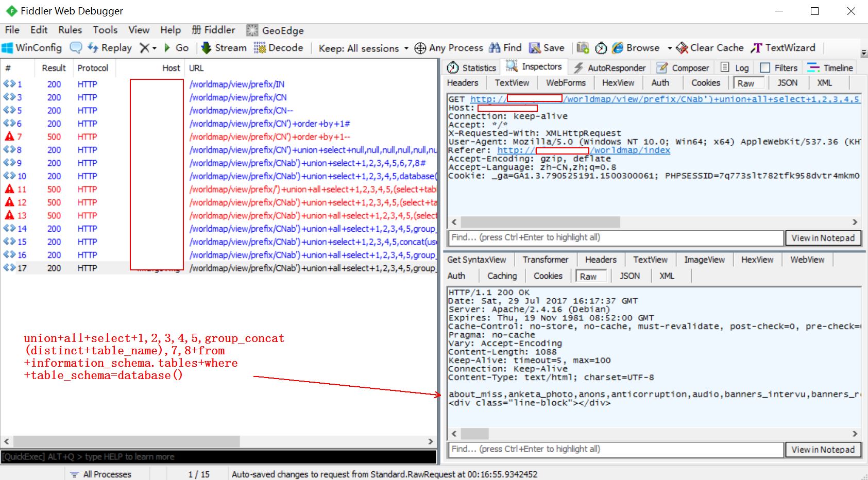Toggle Stream mode
The width and height of the screenshot is (868, 480).
point(224,48)
